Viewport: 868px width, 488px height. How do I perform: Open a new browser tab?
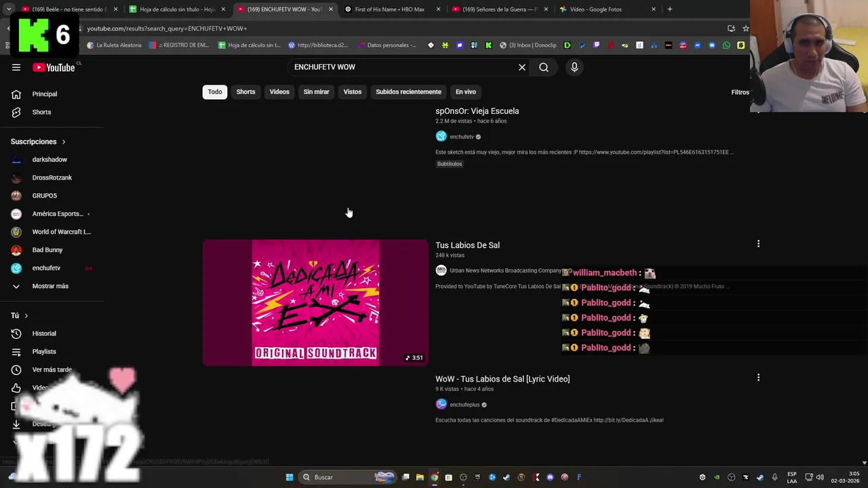tap(669, 9)
